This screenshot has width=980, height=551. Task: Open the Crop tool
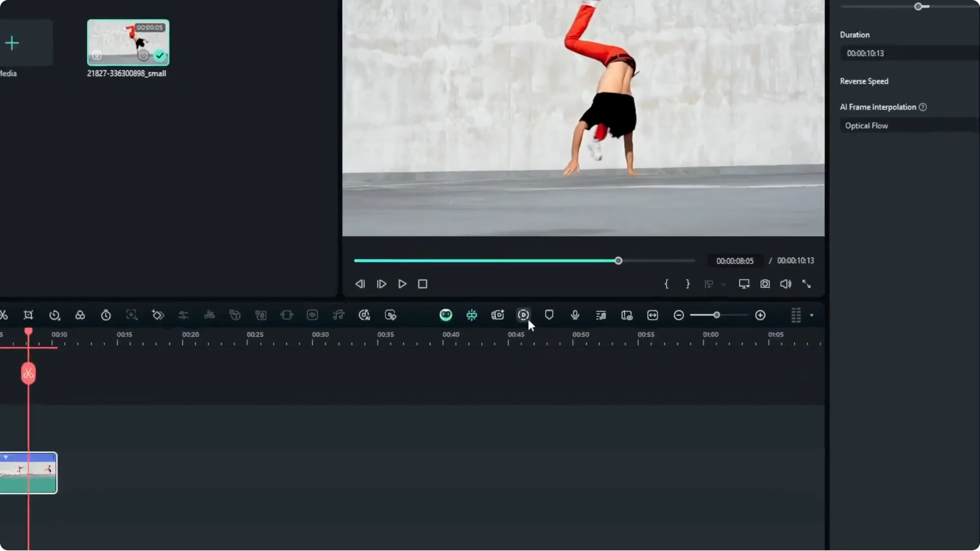29,315
